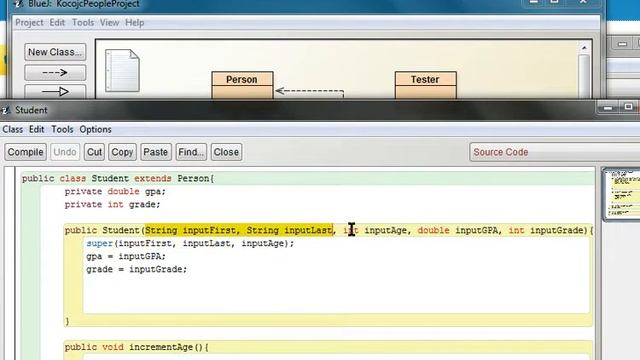Click 'private int grade;' line
The height and width of the screenshot is (360, 640).
pyautogui.click(x=112, y=204)
